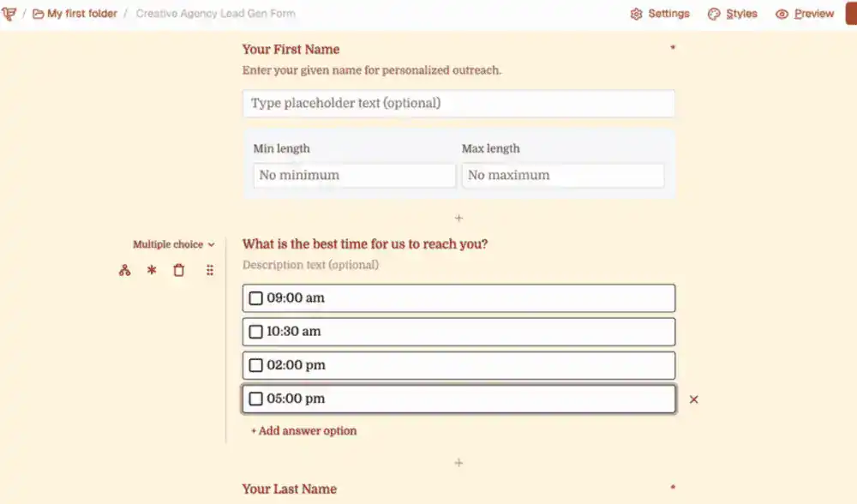Image resolution: width=857 pixels, height=504 pixels.
Task: Delete the multiple choice question
Action: pos(179,271)
